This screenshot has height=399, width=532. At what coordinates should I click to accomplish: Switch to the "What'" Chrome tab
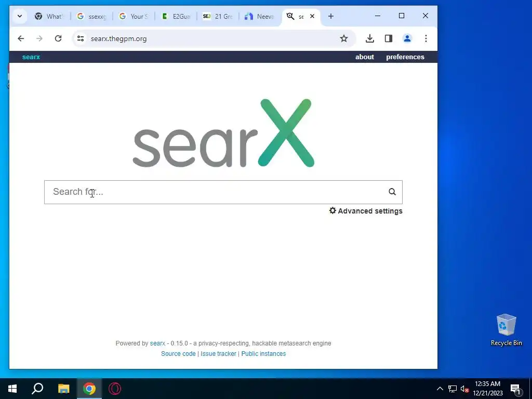pyautogui.click(x=49, y=16)
